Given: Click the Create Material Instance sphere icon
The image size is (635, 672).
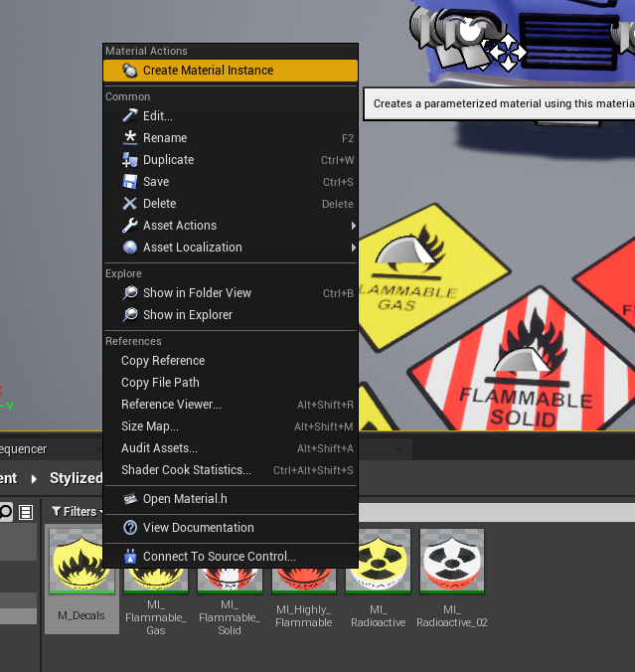Looking at the screenshot, I should 130,71.
